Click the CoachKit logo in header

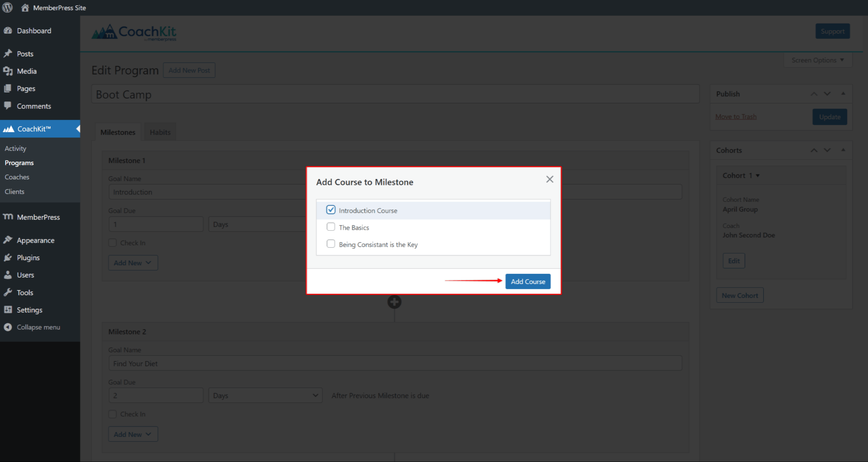[134, 32]
